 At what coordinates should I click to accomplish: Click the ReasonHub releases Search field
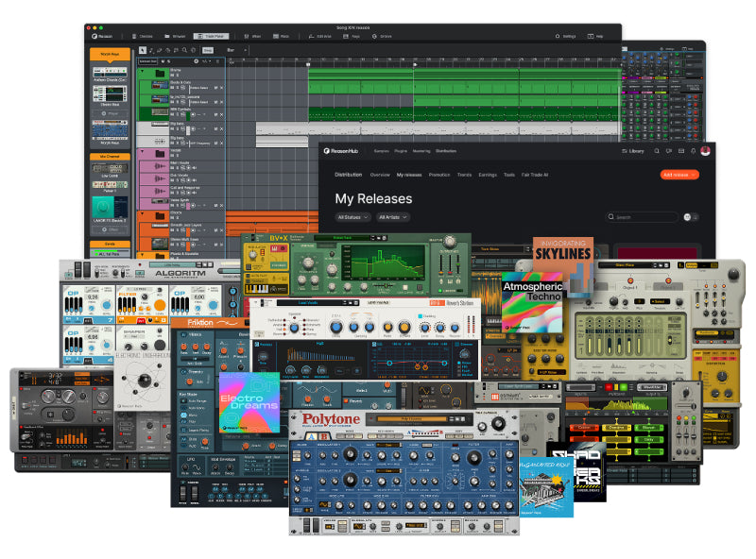pyautogui.click(x=642, y=217)
